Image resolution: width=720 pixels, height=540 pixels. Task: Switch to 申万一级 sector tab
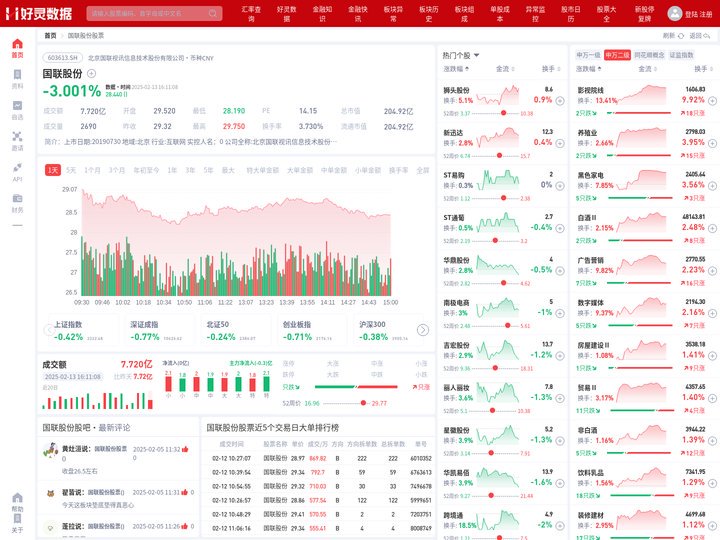coord(588,55)
